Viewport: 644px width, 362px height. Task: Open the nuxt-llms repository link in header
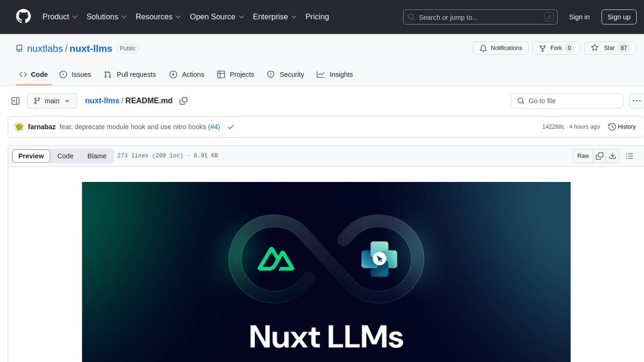pyautogui.click(x=91, y=48)
